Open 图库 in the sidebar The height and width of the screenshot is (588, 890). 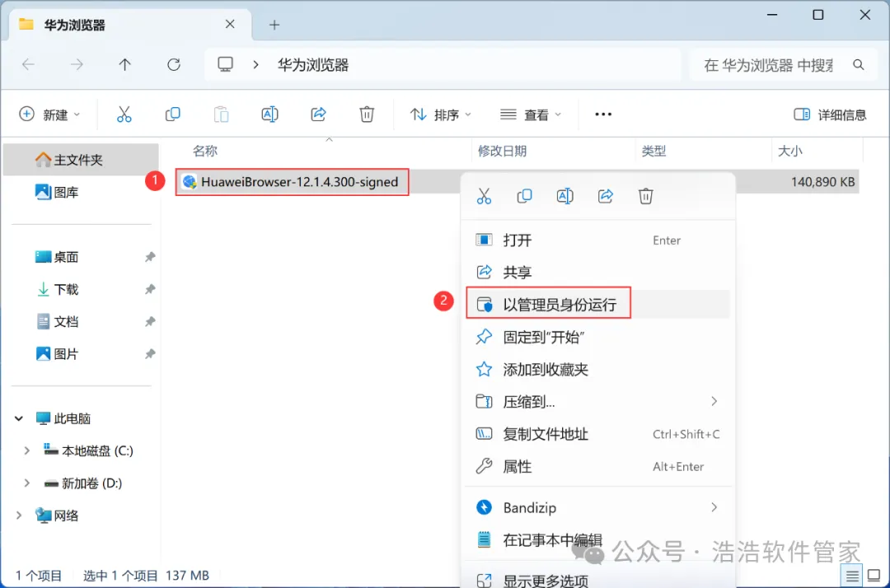[81, 192]
